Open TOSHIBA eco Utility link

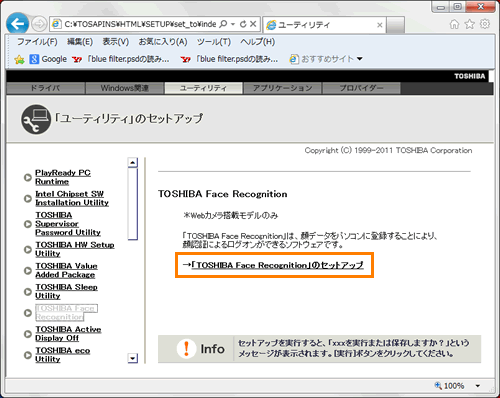pos(63,355)
